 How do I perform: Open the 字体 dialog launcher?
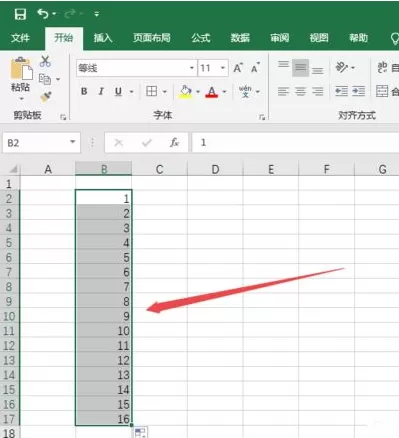click(262, 117)
